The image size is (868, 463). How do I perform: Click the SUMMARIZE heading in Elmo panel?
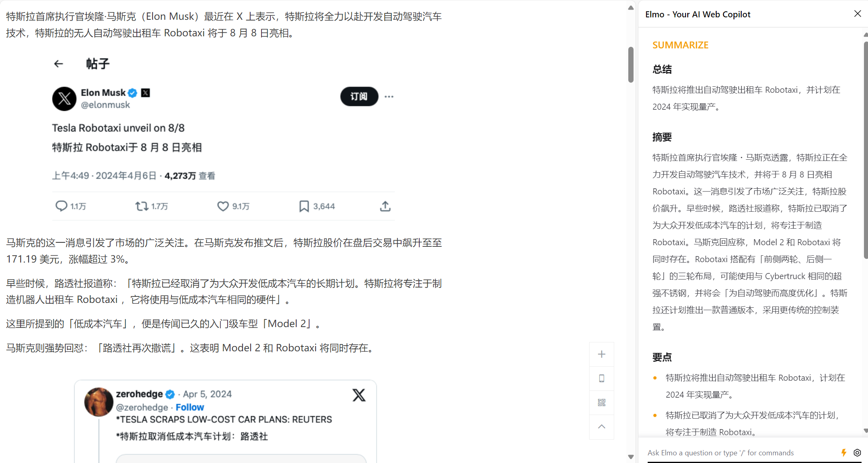[680, 45]
